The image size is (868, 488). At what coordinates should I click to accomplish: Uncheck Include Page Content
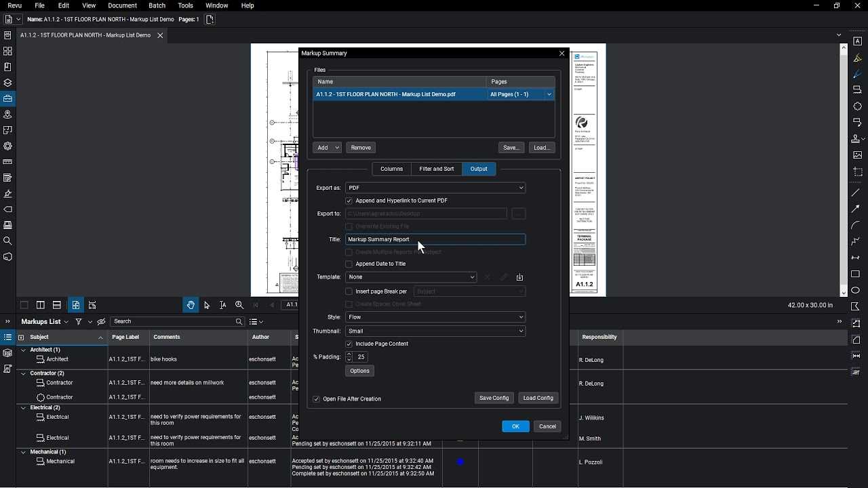[x=349, y=344]
